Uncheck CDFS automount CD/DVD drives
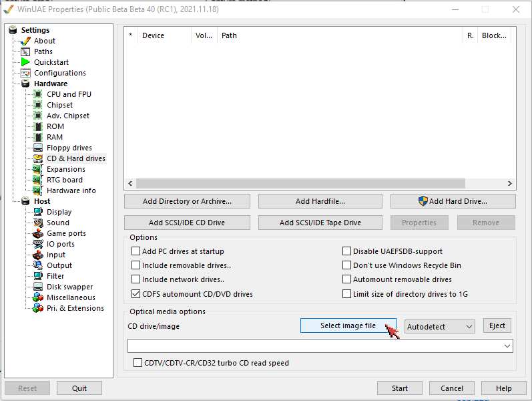This screenshot has width=532, height=401. [136, 293]
